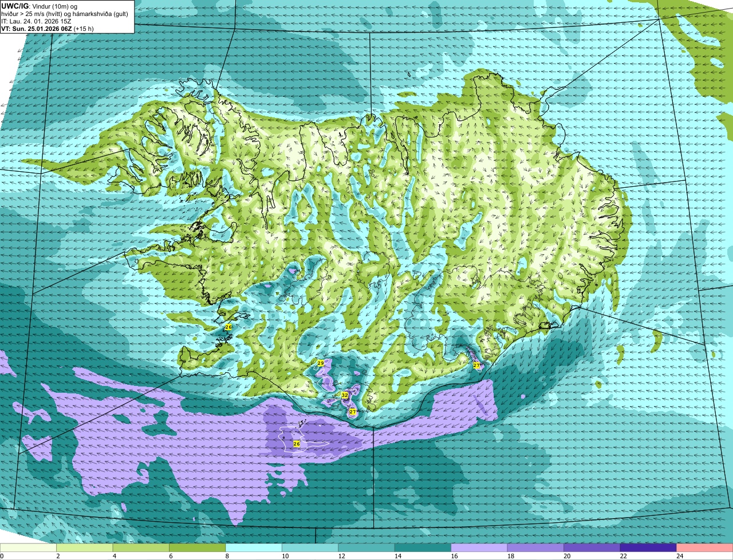733x560 pixels.
Task: Click the gust label 26 inside the white offshore contour
Action: (297, 444)
